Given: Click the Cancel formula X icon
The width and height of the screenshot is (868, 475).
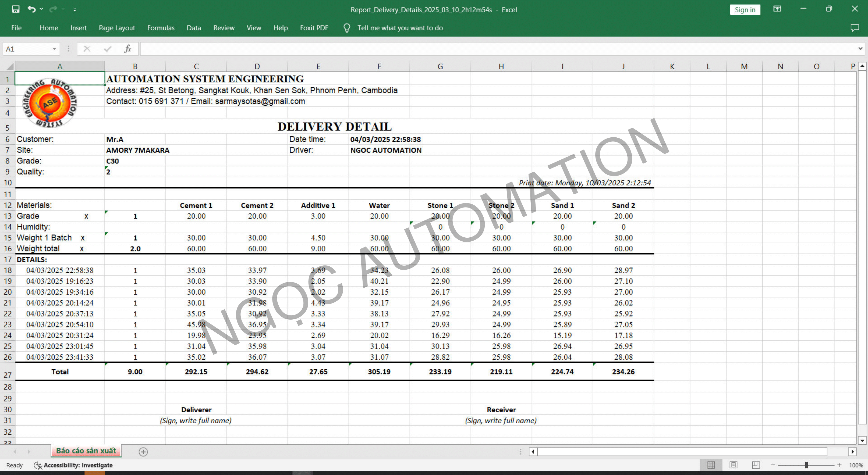Looking at the screenshot, I should click(87, 49).
